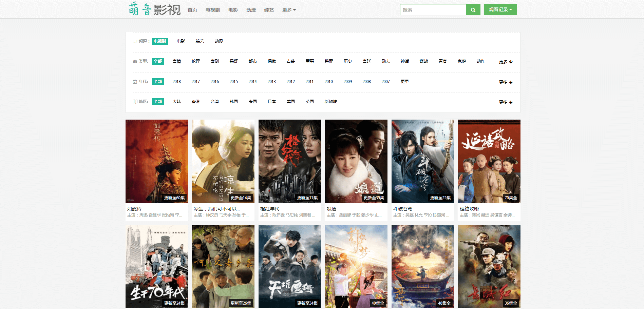The height and width of the screenshot is (309, 644).
Task: Filter by year 2018
Action: click(x=177, y=82)
